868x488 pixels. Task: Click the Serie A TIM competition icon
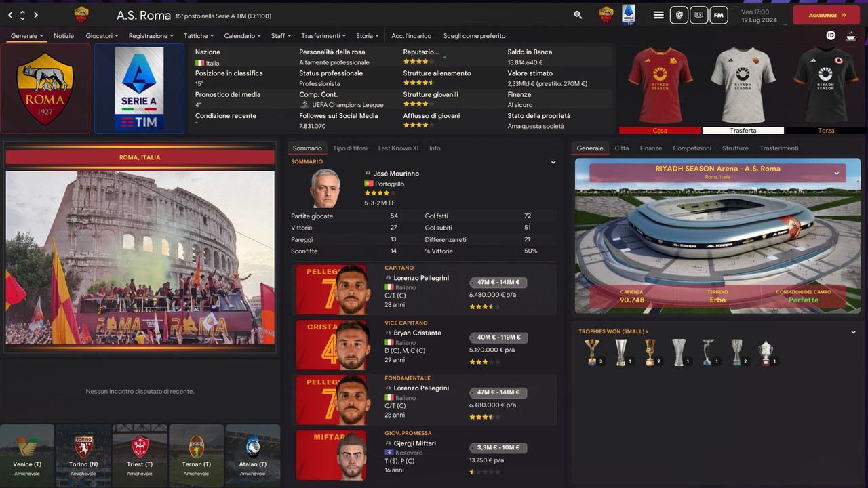[x=628, y=14]
